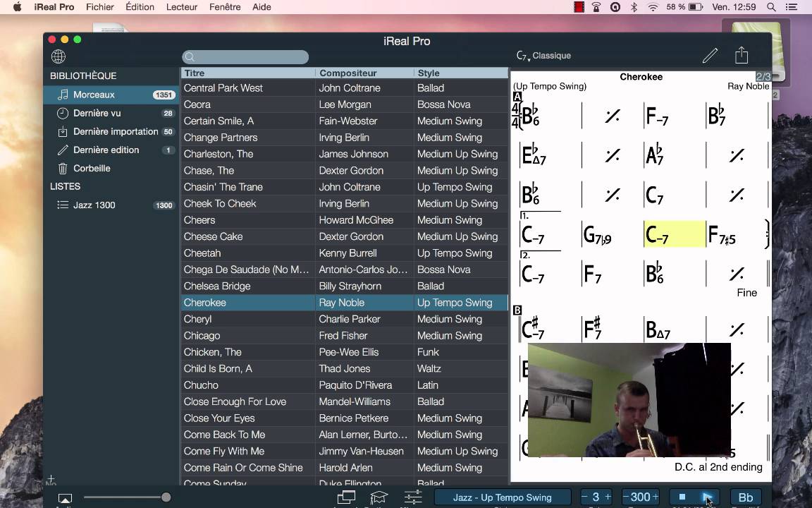Click the audio output icon at bottom left
812x508 pixels.
click(66, 498)
